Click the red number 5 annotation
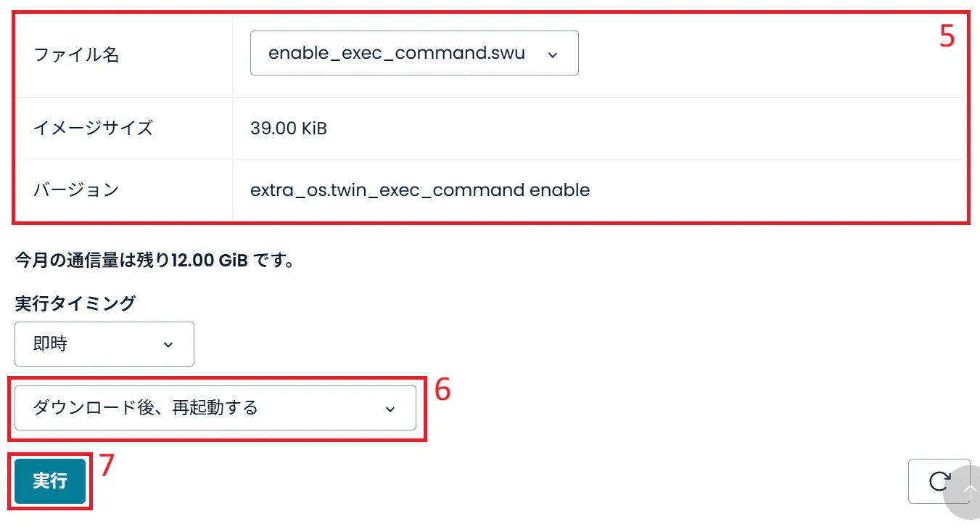980x527 pixels. pyautogui.click(x=947, y=36)
